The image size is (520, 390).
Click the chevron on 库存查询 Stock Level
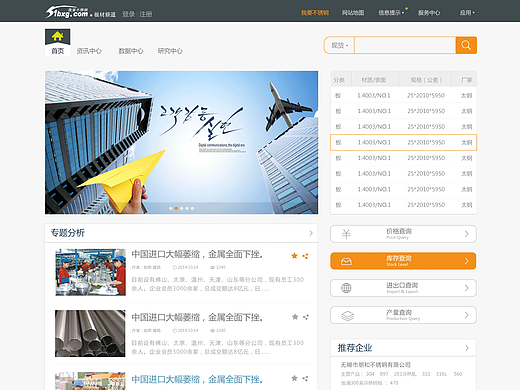pos(467,261)
